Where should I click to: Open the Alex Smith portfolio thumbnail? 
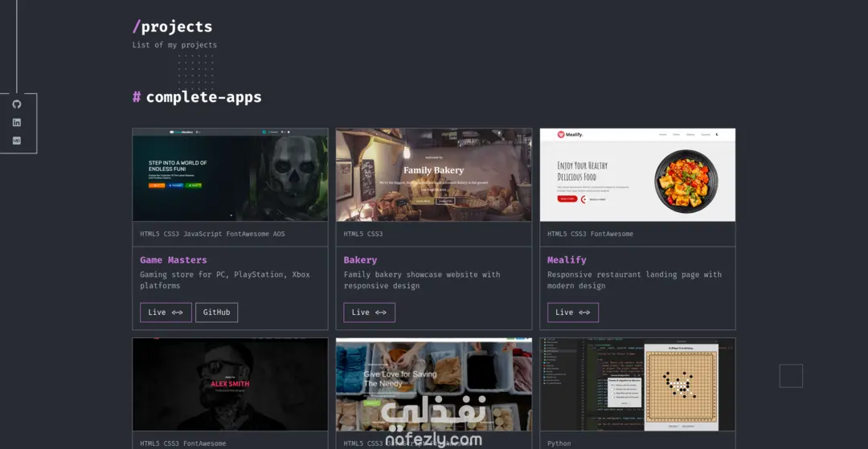[x=231, y=384]
